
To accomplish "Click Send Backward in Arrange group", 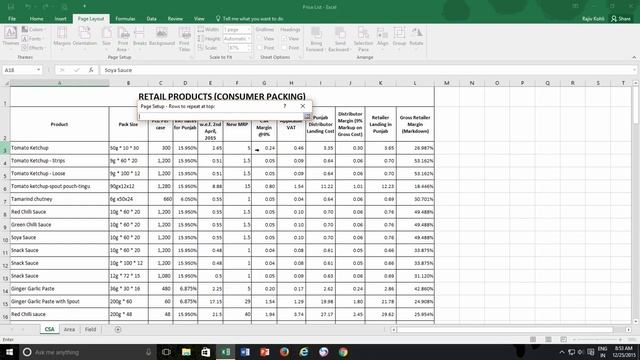I will point(340,39).
